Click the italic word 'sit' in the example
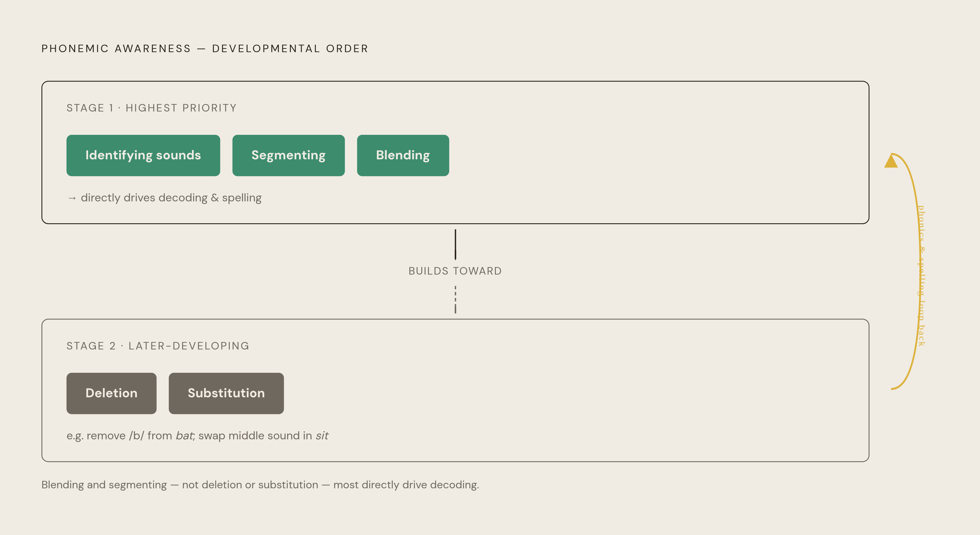Viewport: 980px width, 535px height. pyautogui.click(x=322, y=436)
